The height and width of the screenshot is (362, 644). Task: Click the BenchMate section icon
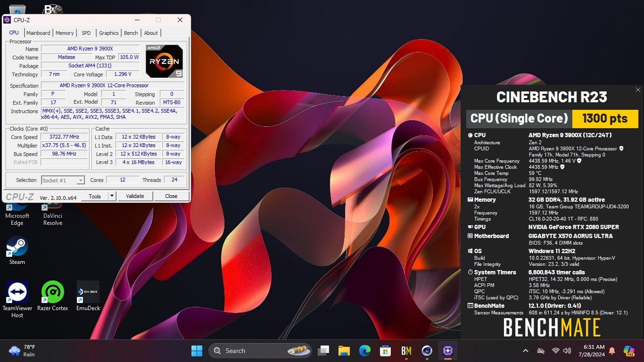pos(470,306)
